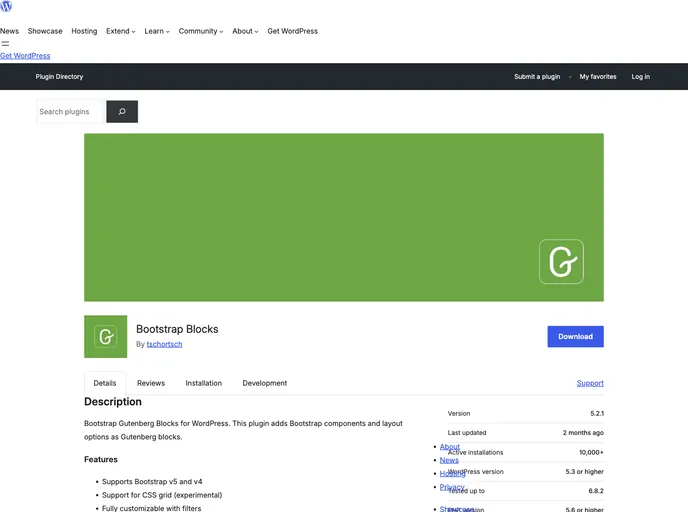
Task: Click Log in
Action: pyautogui.click(x=641, y=77)
